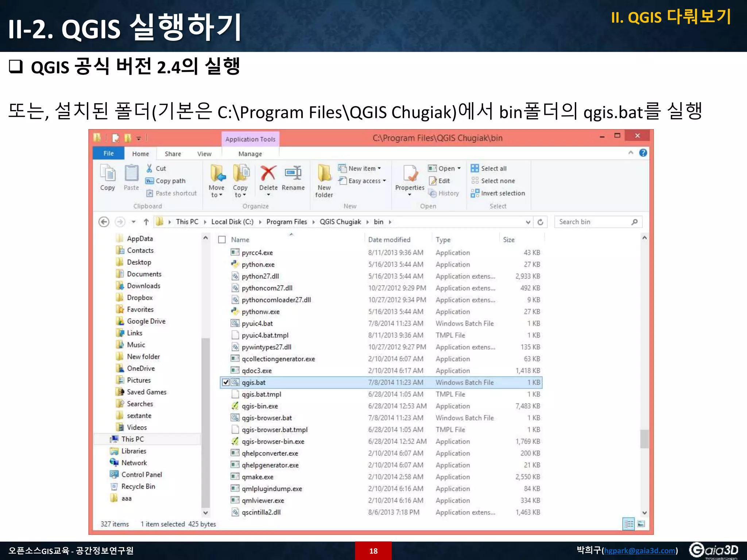Click the Invert selection icon
This screenshot has width=747, height=560.
[x=475, y=193]
